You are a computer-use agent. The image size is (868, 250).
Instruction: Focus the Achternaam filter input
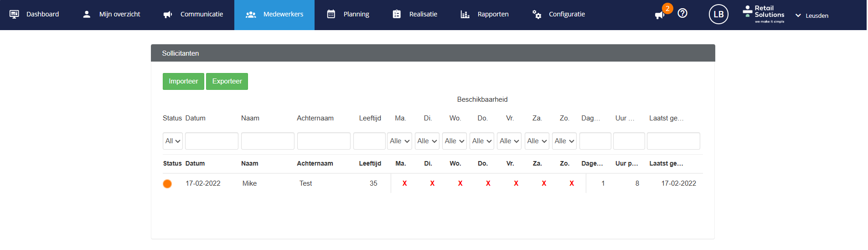tap(324, 141)
